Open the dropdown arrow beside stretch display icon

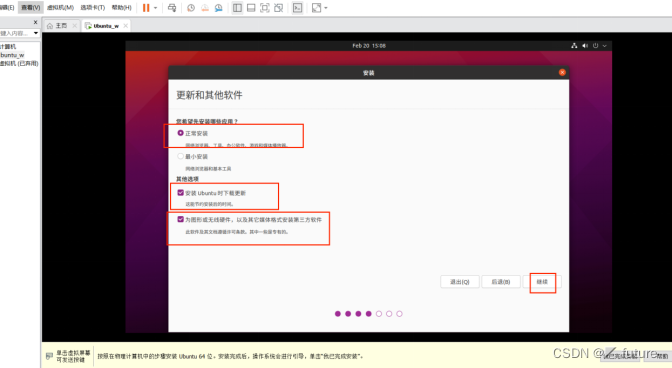326,8
